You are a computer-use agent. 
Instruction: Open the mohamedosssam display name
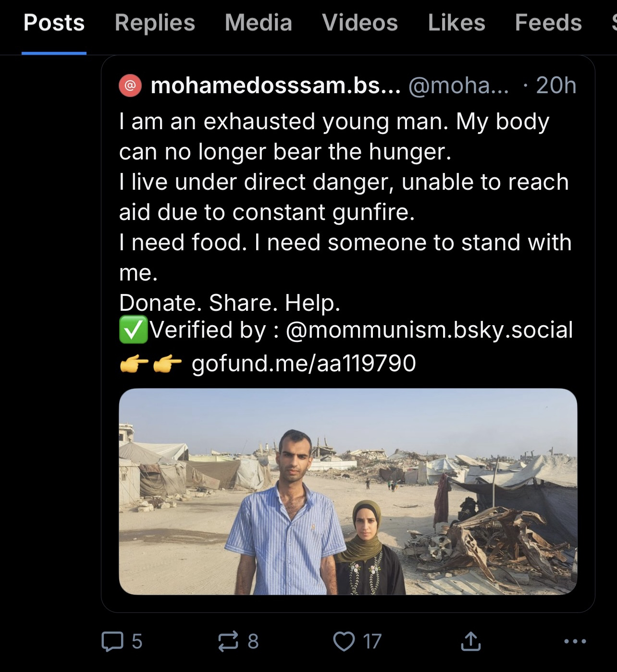[275, 86]
